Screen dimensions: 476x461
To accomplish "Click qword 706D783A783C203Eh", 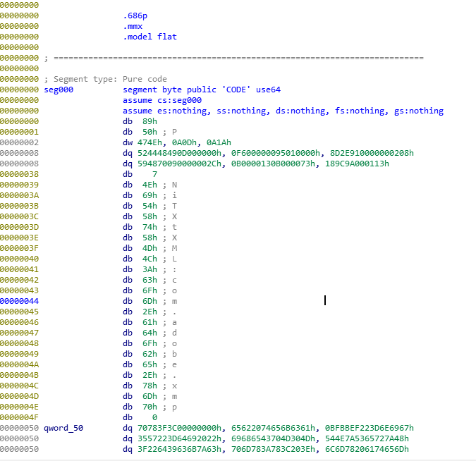I will tap(273, 449).
